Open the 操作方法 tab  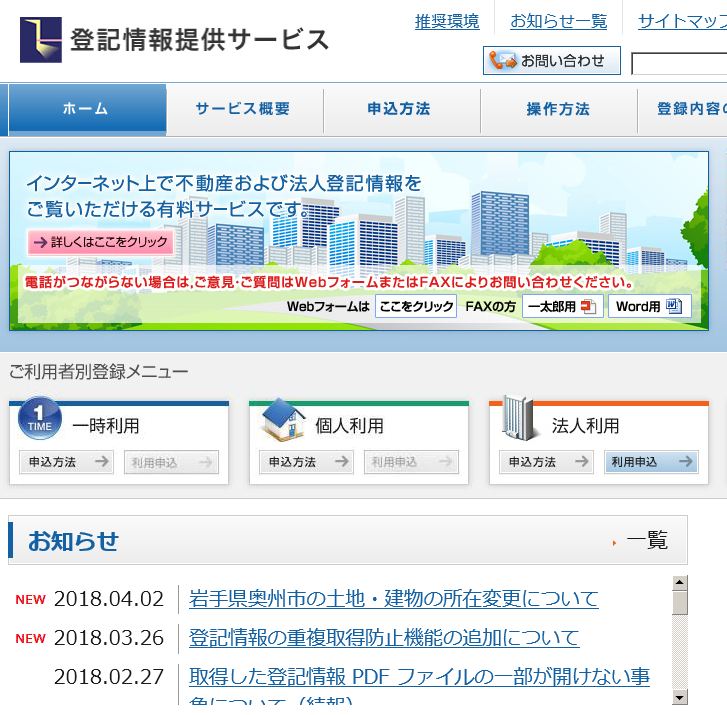558,109
